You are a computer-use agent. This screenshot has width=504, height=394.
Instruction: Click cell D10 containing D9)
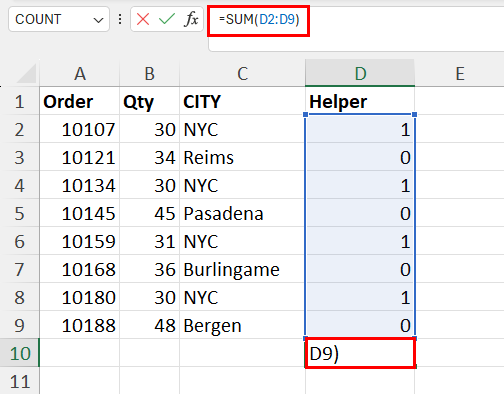click(x=360, y=353)
